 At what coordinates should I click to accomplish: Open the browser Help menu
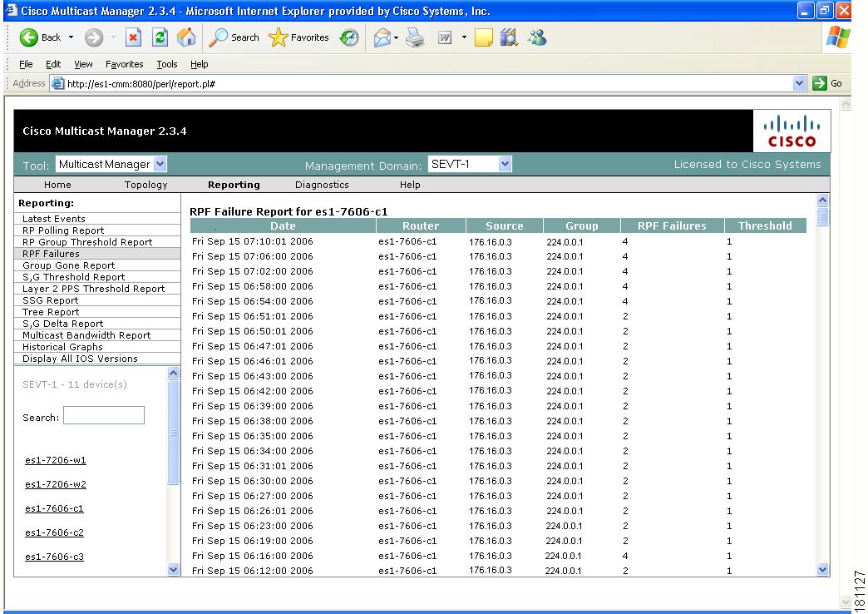[x=200, y=64]
